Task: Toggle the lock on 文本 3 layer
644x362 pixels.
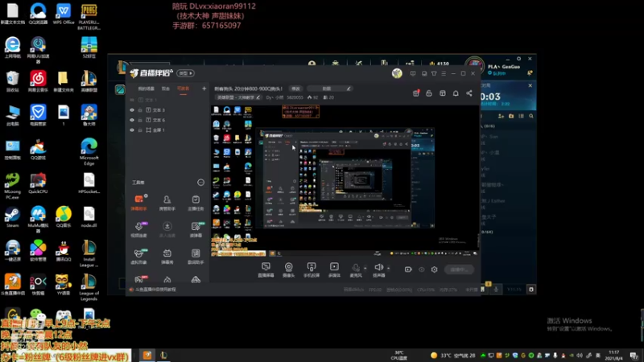Action: pyautogui.click(x=140, y=110)
